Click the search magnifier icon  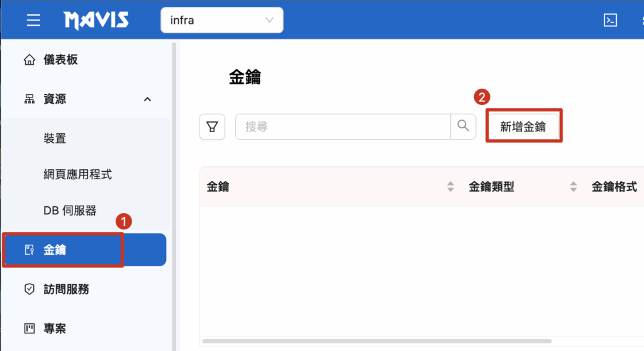(x=464, y=126)
